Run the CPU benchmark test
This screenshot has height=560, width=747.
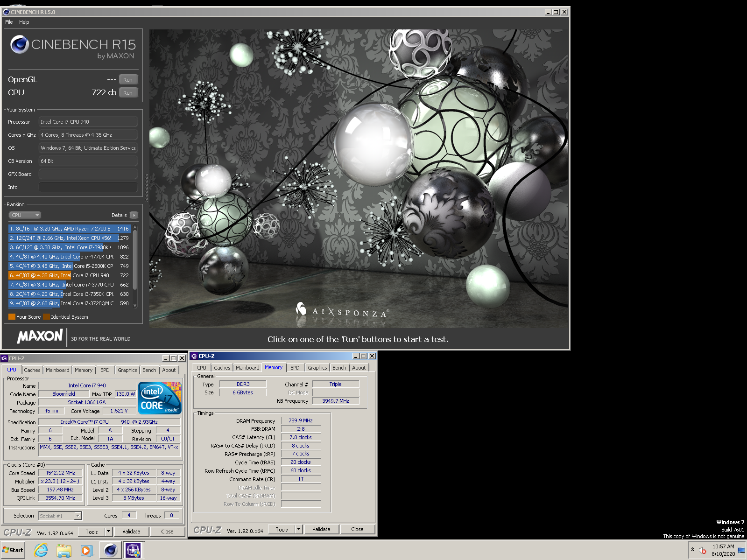click(128, 93)
